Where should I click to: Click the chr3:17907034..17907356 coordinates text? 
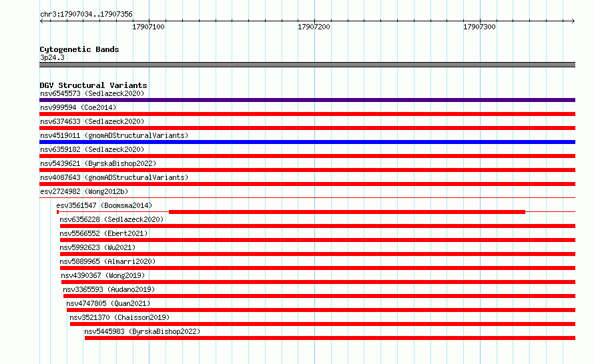pos(86,14)
